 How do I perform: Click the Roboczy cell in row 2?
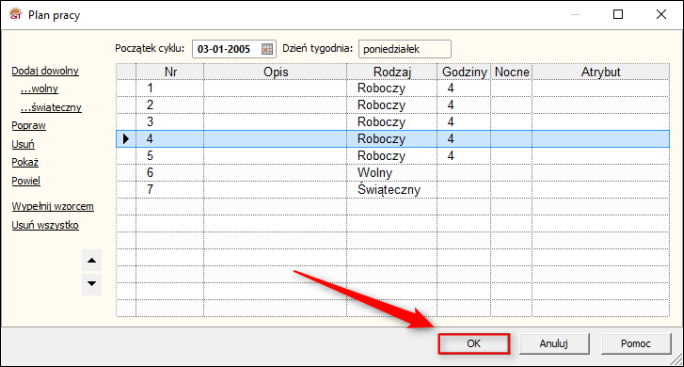click(392, 105)
